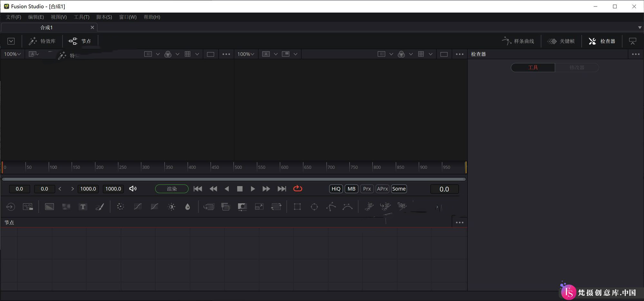Image resolution: width=644 pixels, height=301 pixels.
Task: Open right viewer 100% zoom dropdown
Action: pos(246,54)
